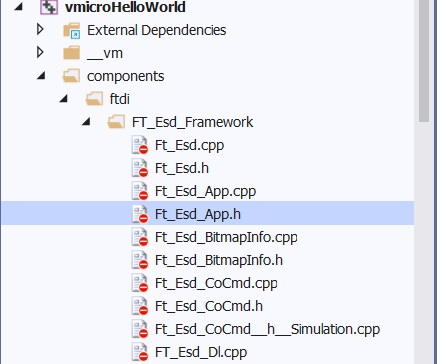
Task: Expand the __vm folder node
Action: [x=40, y=53]
